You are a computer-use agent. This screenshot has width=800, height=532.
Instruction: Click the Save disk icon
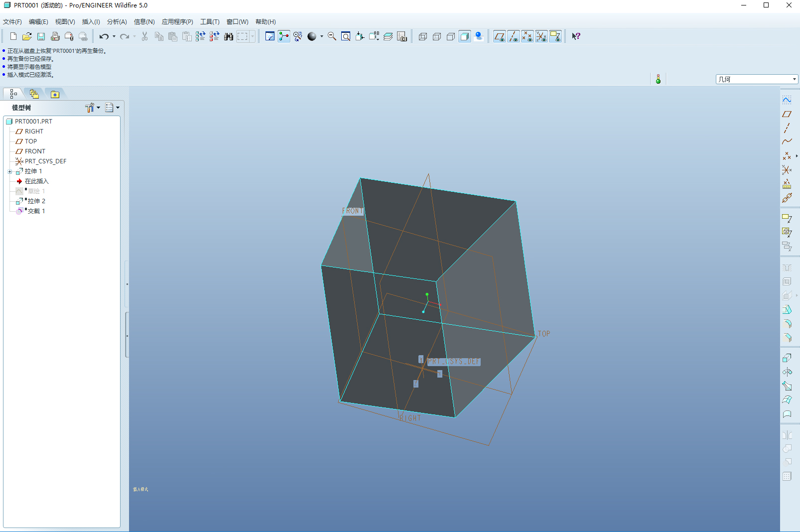[41, 36]
